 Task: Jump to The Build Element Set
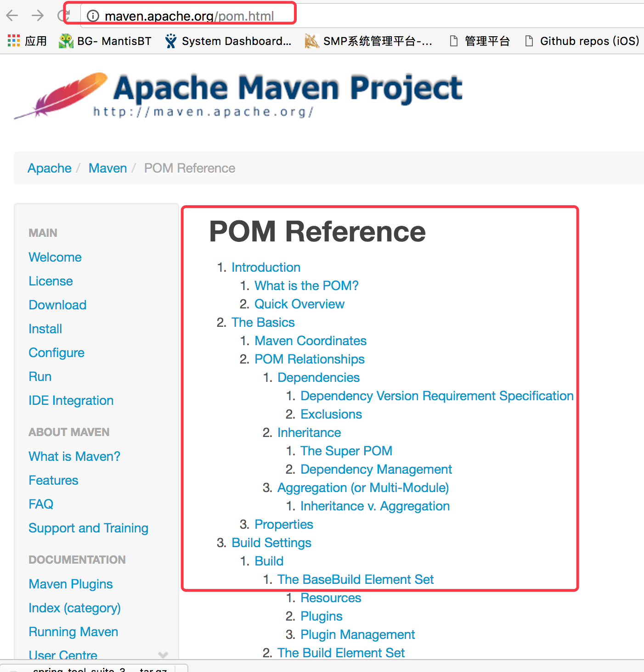pyautogui.click(x=341, y=653)
